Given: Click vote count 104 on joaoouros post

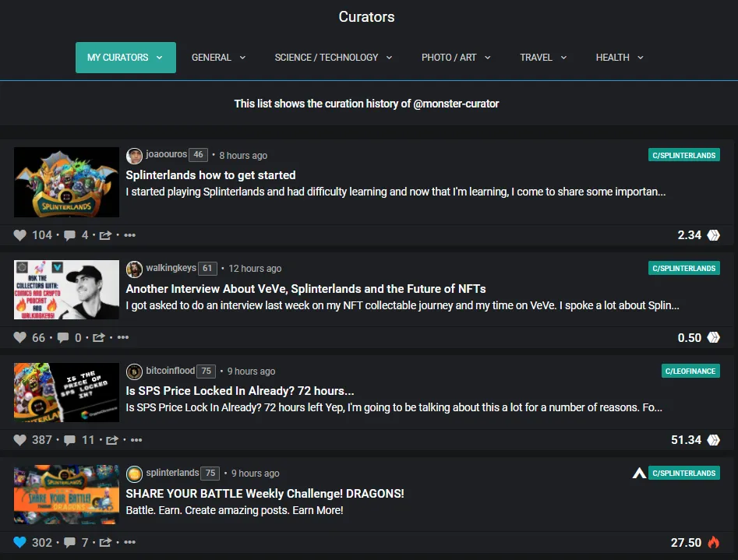Looking at the screenshot, I should (42, 234).
